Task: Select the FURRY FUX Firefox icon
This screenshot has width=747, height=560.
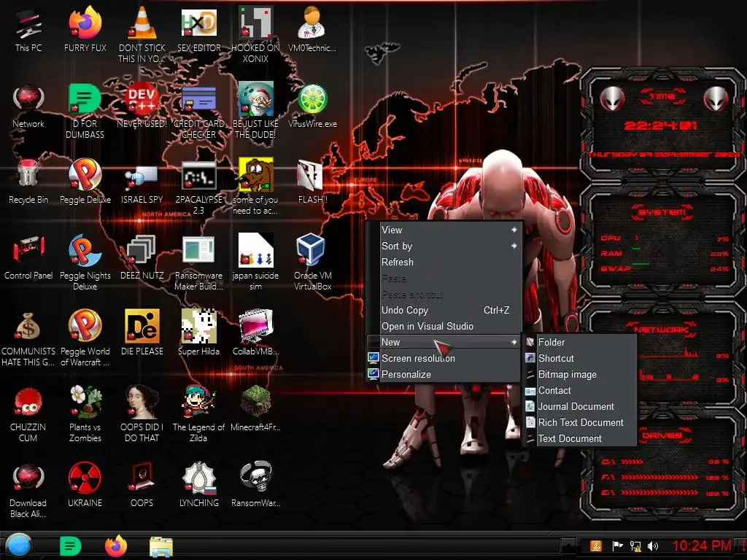Action: click(85, 29)
